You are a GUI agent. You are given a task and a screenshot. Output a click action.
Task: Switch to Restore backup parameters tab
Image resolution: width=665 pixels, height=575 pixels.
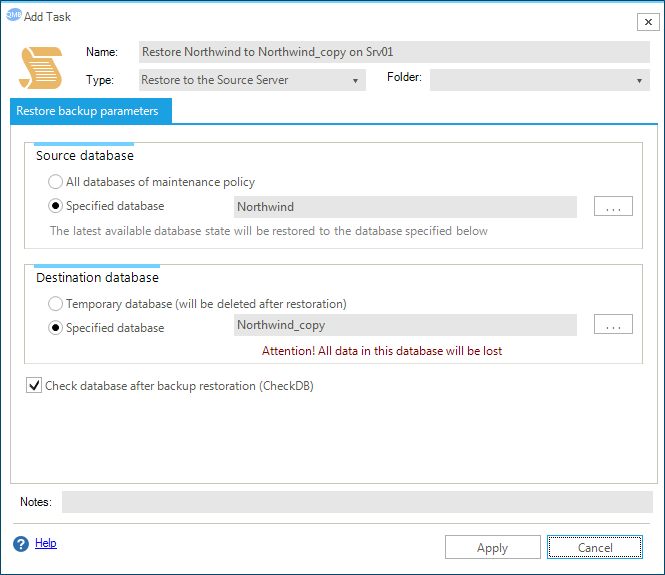point(90,111)
